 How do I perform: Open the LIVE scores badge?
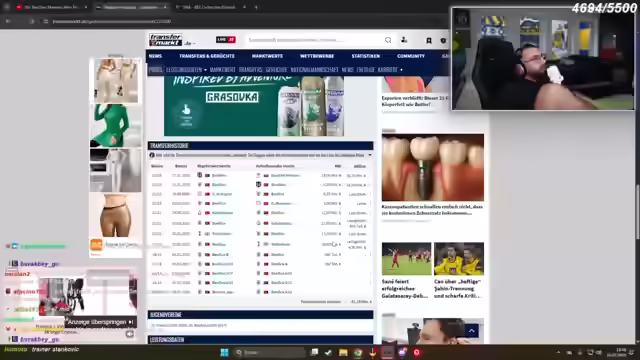226,40
